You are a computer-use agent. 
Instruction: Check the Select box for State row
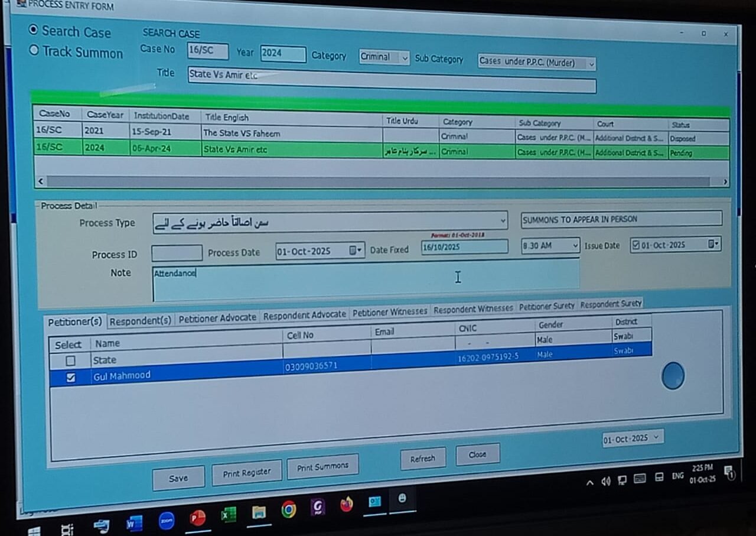pos(70,360)
